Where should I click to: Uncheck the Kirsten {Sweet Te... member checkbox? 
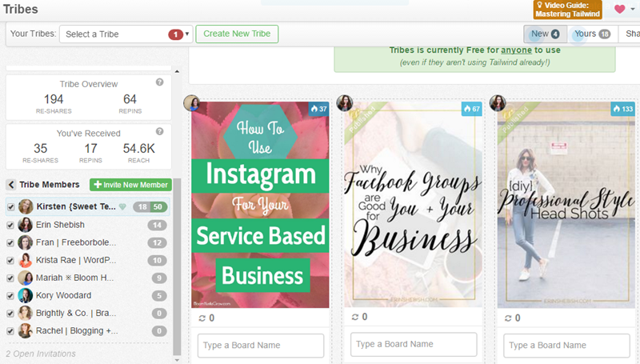pyautogui.click(x=10, y=207)
